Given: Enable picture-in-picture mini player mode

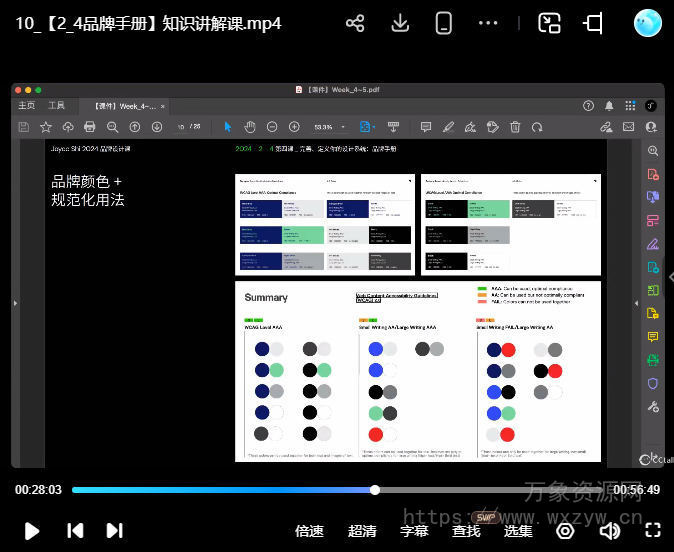Looking at the screenshot, I should 549,23.
